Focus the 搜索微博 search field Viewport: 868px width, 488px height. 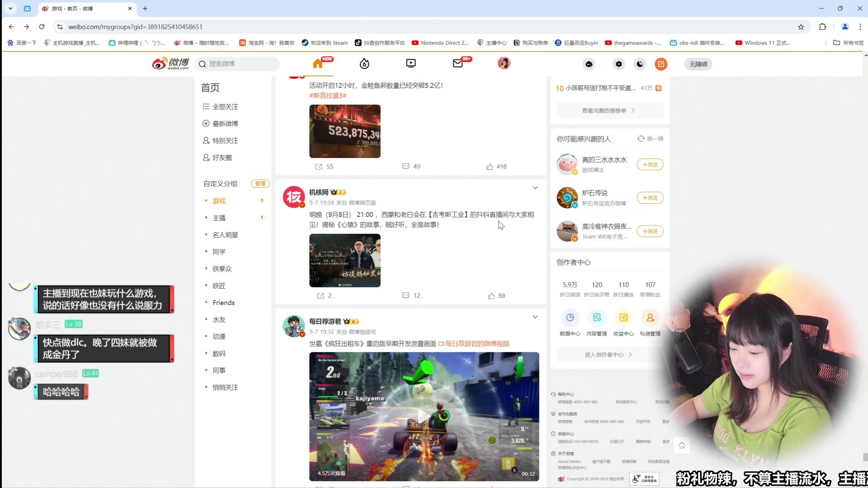point(238,64)
